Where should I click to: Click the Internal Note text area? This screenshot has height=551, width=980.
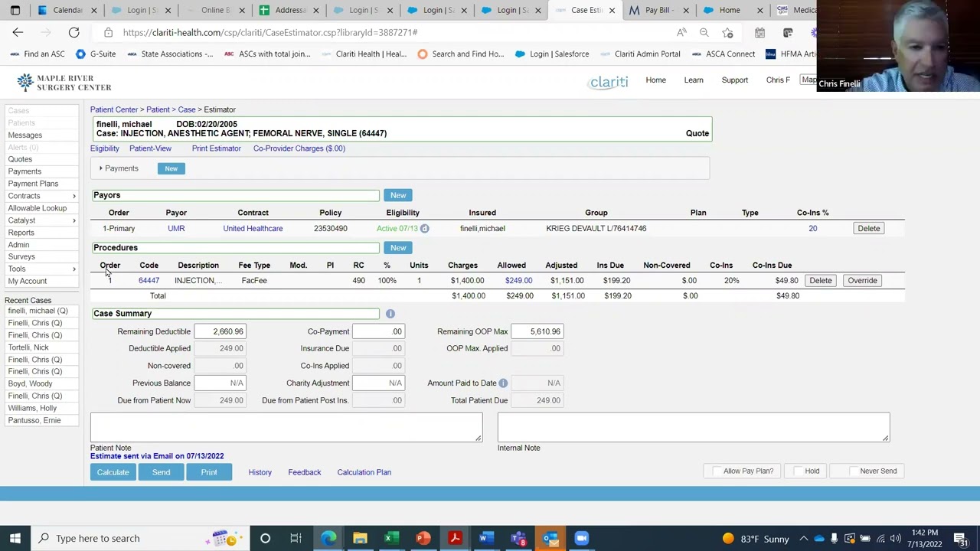click(x=694, y=427)
